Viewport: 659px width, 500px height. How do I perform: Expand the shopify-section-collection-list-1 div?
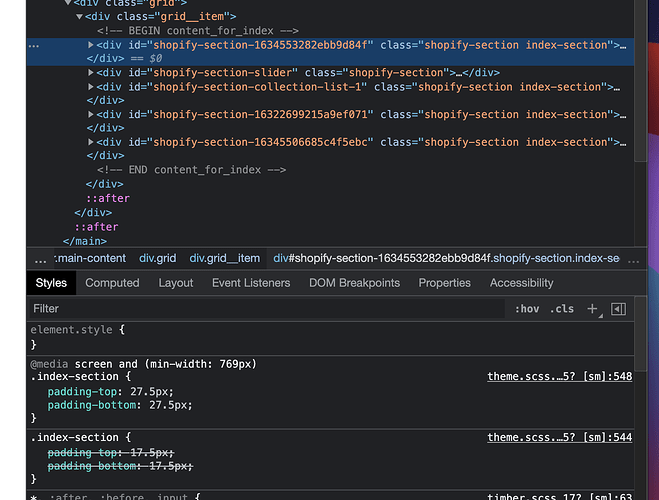(92, 87)
